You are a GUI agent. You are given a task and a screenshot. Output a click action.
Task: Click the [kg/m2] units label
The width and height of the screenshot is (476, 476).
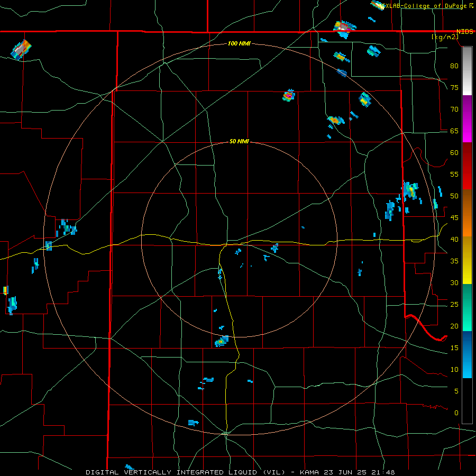[x=445, y=37]
